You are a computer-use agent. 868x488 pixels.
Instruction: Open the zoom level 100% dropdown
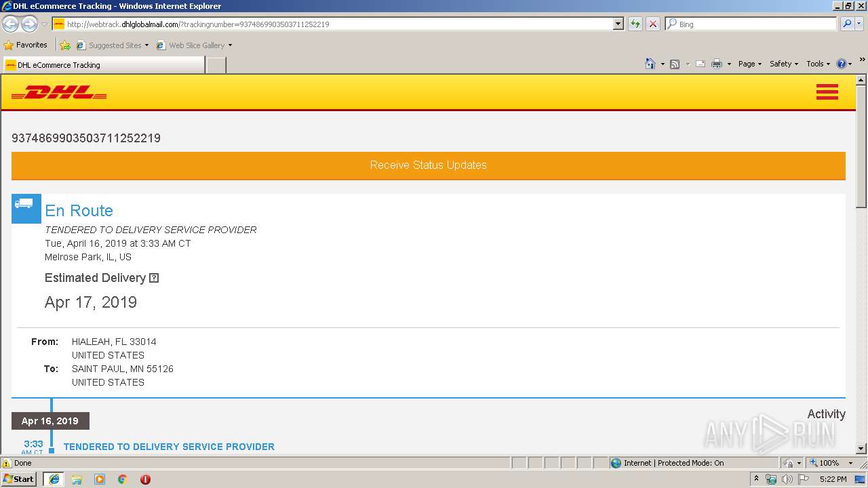[x=850, y=463]
